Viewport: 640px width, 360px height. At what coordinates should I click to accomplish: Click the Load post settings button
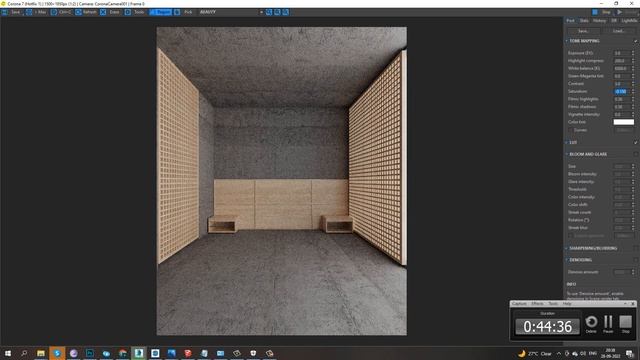[618, 31]
